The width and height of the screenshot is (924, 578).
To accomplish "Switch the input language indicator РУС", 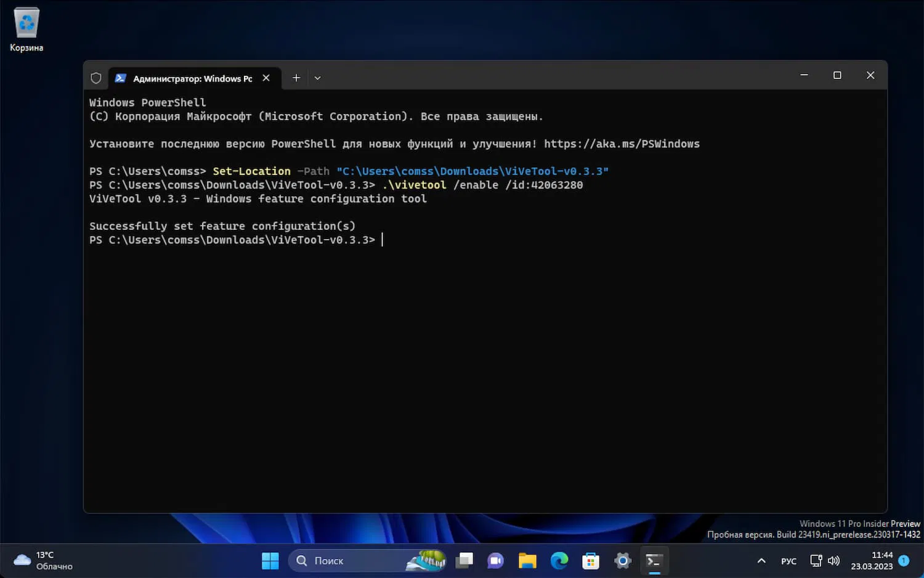I will coord(788,561).
